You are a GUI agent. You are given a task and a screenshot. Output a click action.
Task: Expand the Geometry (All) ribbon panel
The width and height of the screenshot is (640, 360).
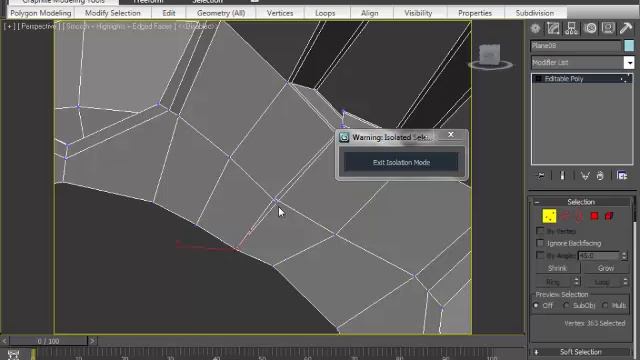221,13
